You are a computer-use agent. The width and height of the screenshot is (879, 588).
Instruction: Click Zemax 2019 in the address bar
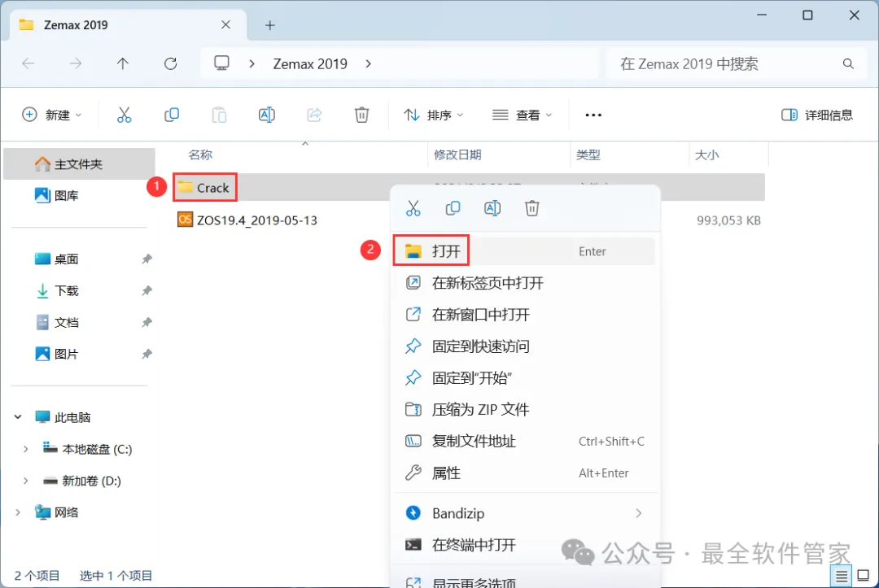pyautogui.click(x=310, y=63)
